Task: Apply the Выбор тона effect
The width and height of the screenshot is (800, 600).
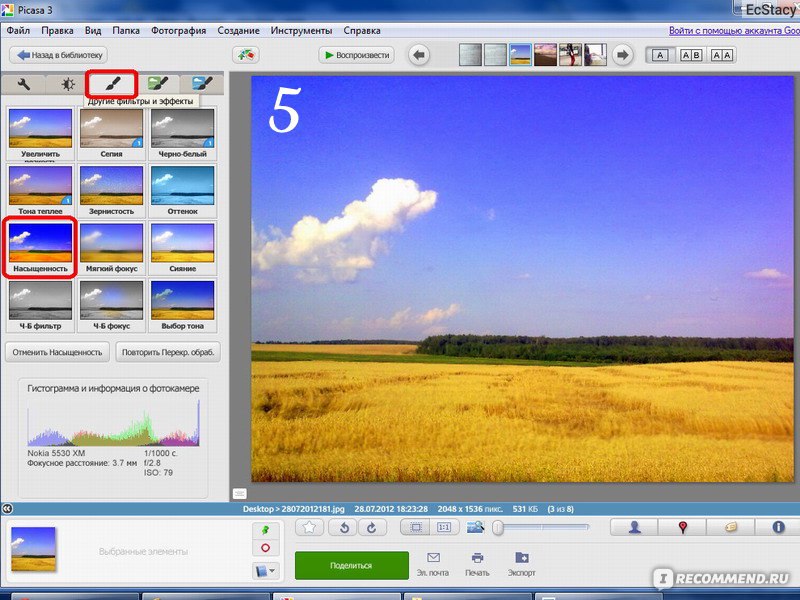Action: pyautogui.click(x=182, y=306)
